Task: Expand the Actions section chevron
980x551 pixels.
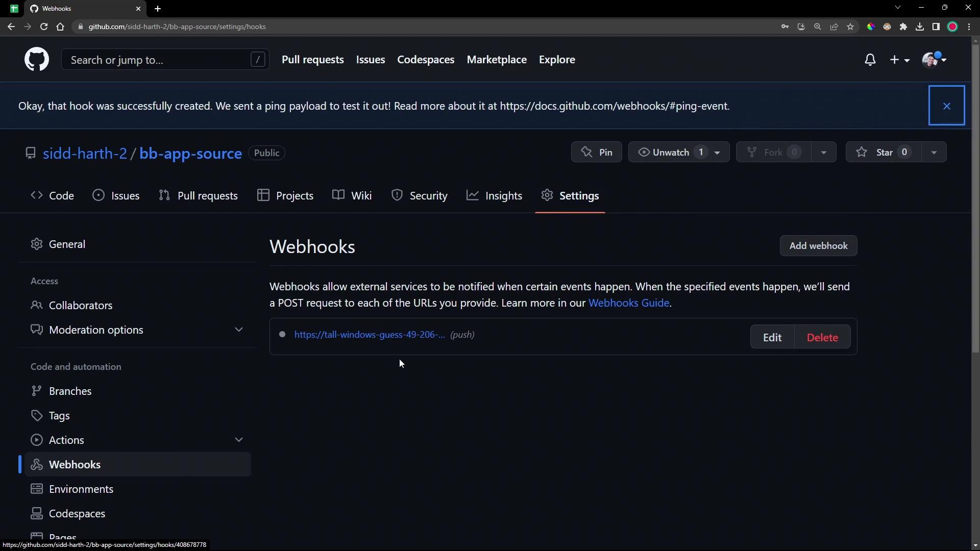Action: point(238,440)
